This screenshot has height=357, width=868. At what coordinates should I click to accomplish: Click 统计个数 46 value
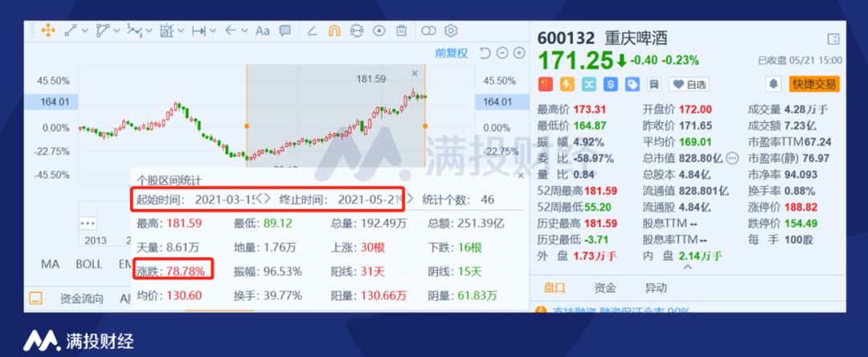[488, 200]
